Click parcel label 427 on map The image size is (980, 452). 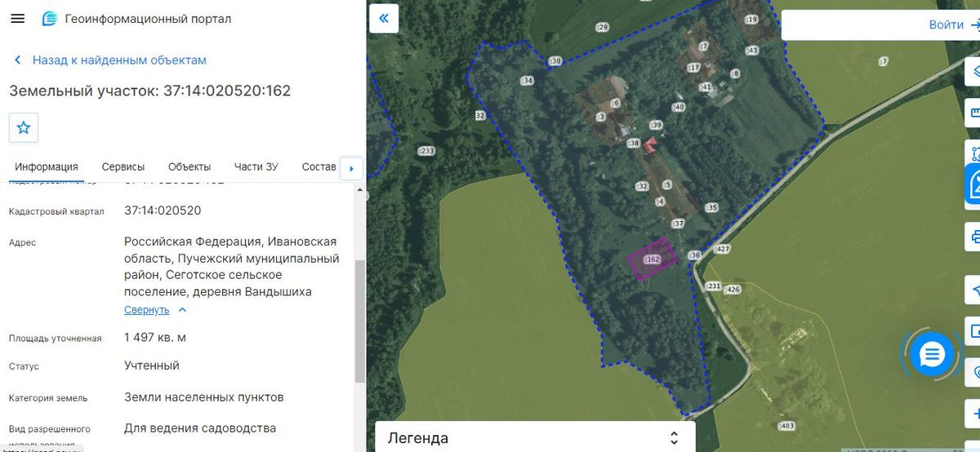click(721, 248)
